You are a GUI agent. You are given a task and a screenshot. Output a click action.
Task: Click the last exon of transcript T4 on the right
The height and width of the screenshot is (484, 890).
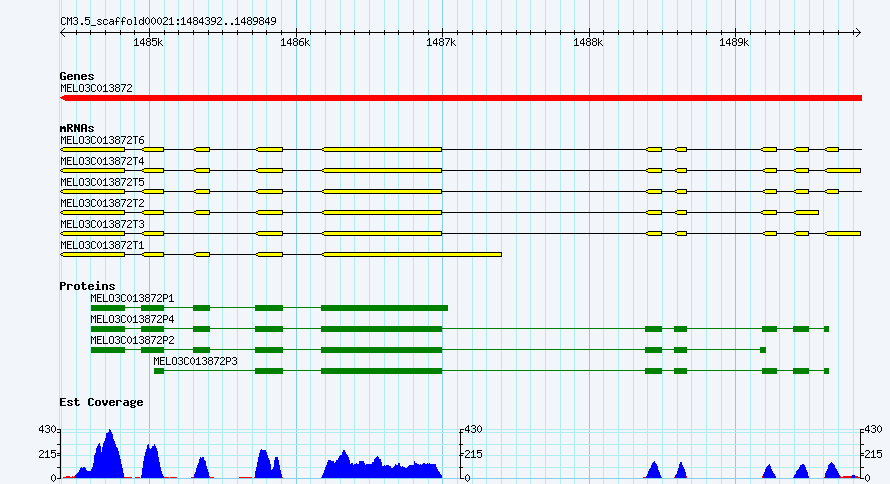[843, 170]
